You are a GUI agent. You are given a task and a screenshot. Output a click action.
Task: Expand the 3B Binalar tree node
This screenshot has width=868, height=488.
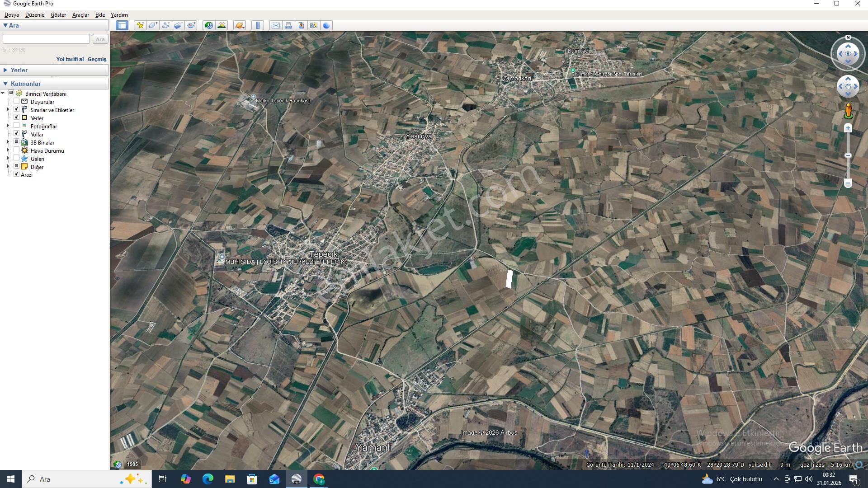pyautogui.click(x=8, y=142)
